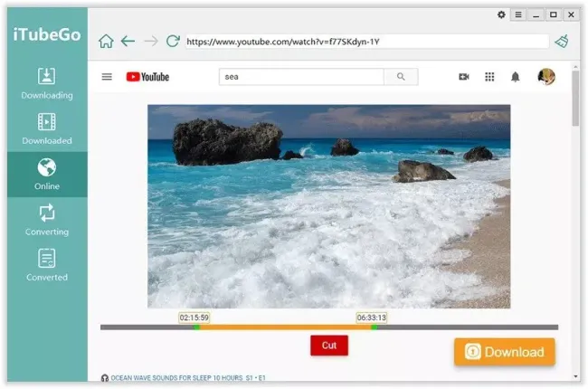588x389 pixels.
Task: Switch to the Downloading tab
Action: tap(47, 83)
